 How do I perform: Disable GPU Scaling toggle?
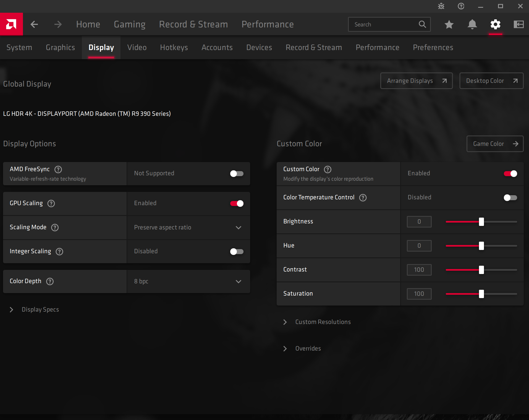point(237,204)
